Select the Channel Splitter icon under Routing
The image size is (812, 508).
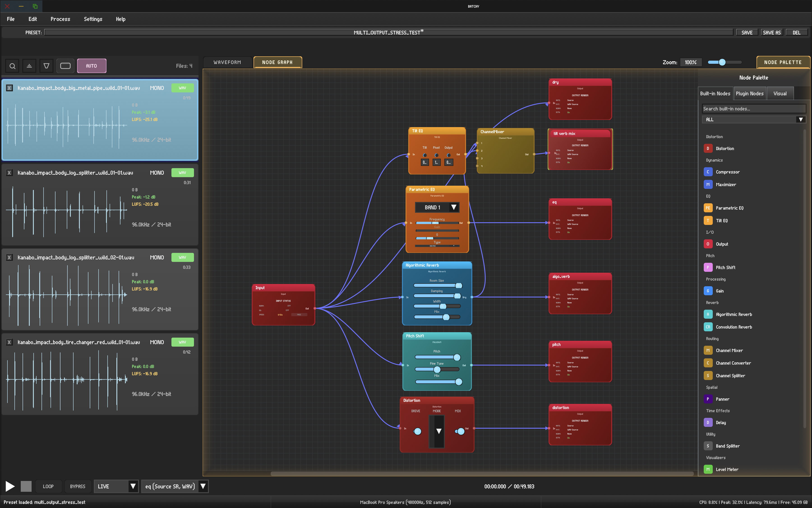click(x=708, y=375)
